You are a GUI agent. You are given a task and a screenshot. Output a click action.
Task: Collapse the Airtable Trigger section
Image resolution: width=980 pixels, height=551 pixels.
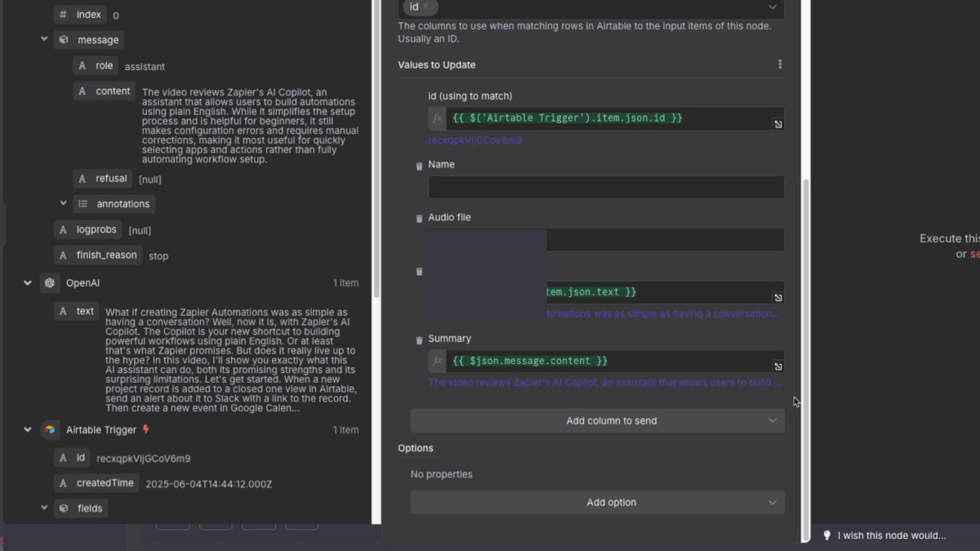click(28, 430)
